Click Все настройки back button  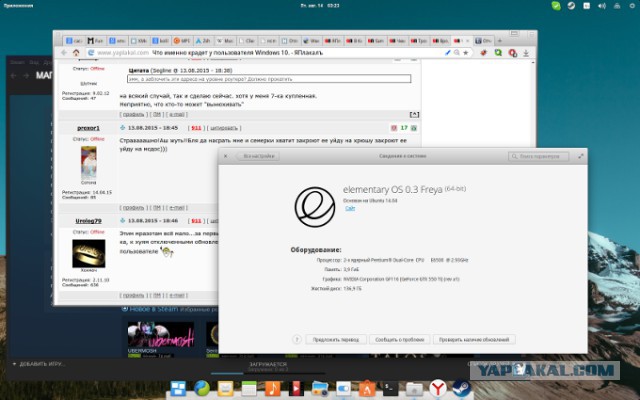click(258, 156)
